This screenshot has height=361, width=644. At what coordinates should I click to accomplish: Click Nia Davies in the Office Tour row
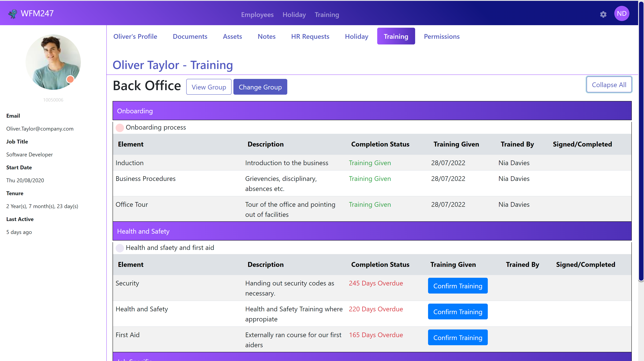(x=514, y=204)
